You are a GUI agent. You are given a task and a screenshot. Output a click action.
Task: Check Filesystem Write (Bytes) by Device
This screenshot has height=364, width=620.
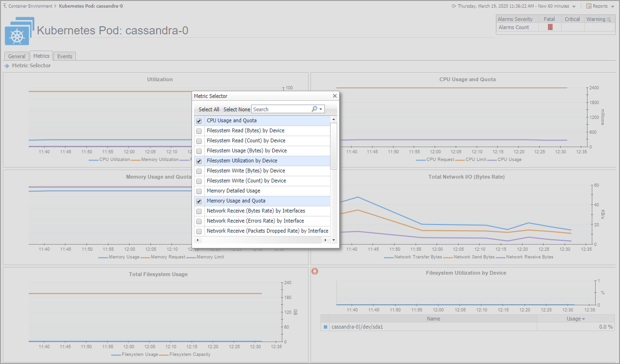[199, 171]
